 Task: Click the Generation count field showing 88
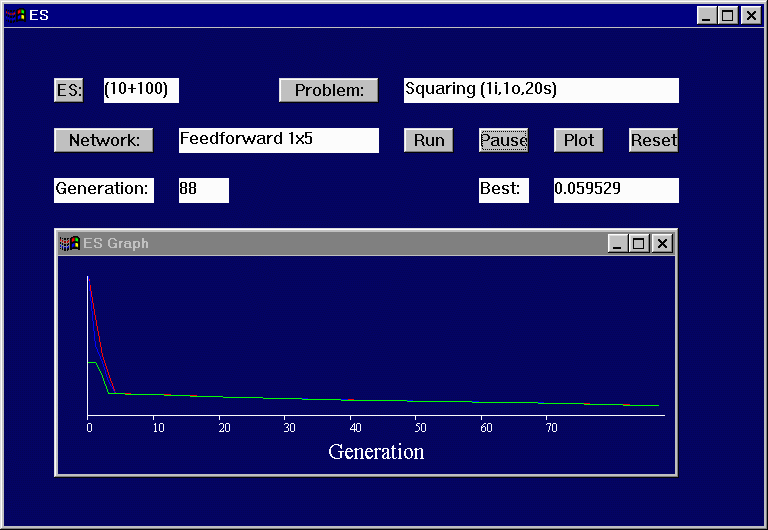point(203,190)
